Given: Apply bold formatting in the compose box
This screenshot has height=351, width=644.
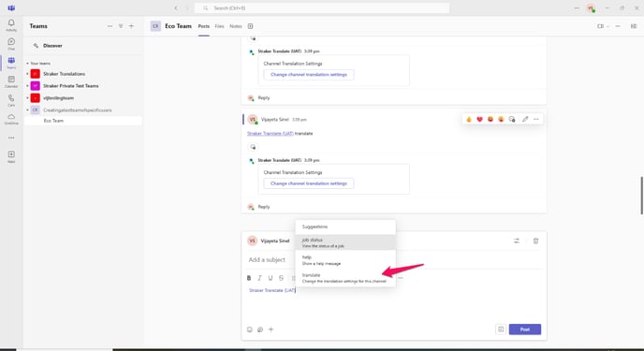Looking at the screenshot, I should click(249, 278).
